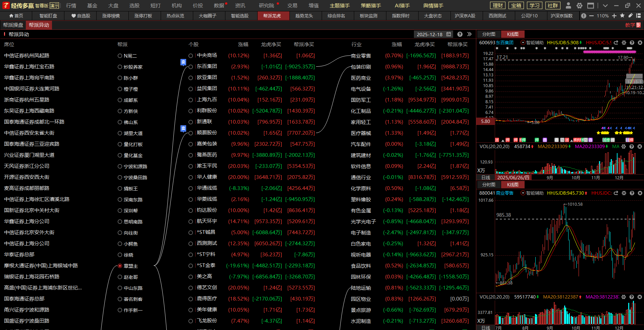
Task: Open the calendar date picker icon
Action: click(449, 34)
